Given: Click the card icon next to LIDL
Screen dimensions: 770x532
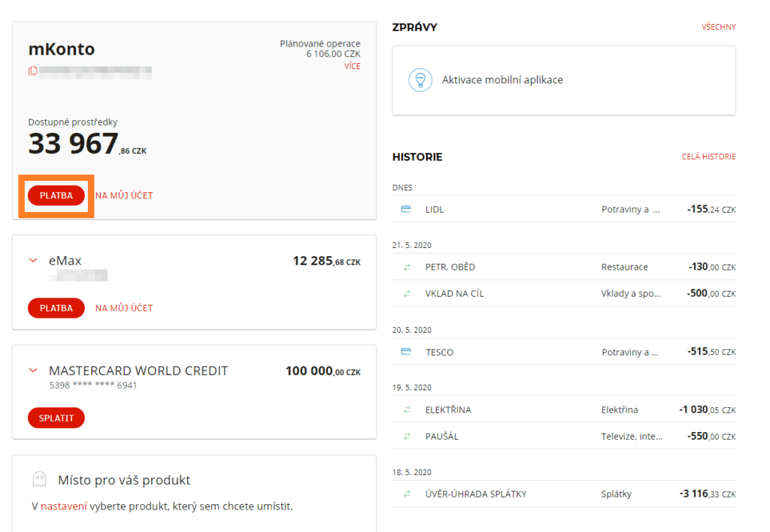Looking at the screenshot, I should tap(406, 210).
